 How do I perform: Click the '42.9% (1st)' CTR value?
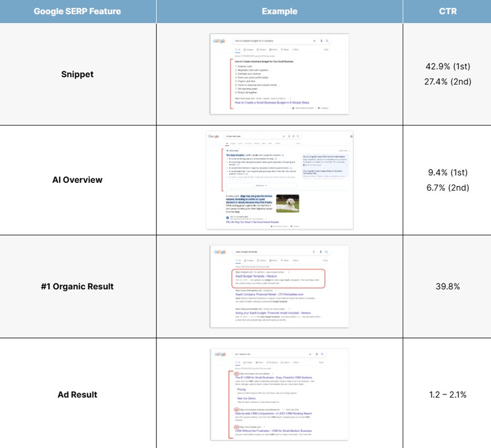tap(448, 66)
